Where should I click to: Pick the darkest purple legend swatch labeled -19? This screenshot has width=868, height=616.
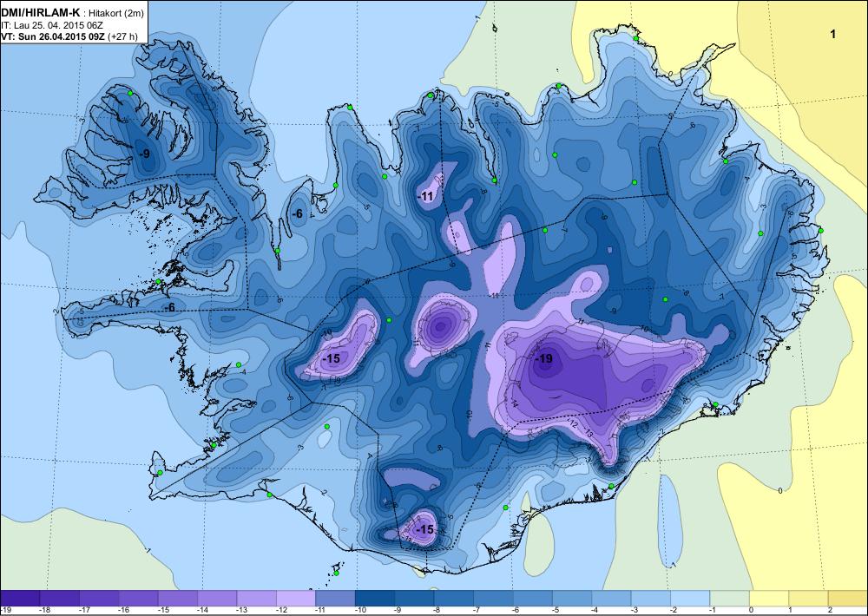click(x=20, y=599)
